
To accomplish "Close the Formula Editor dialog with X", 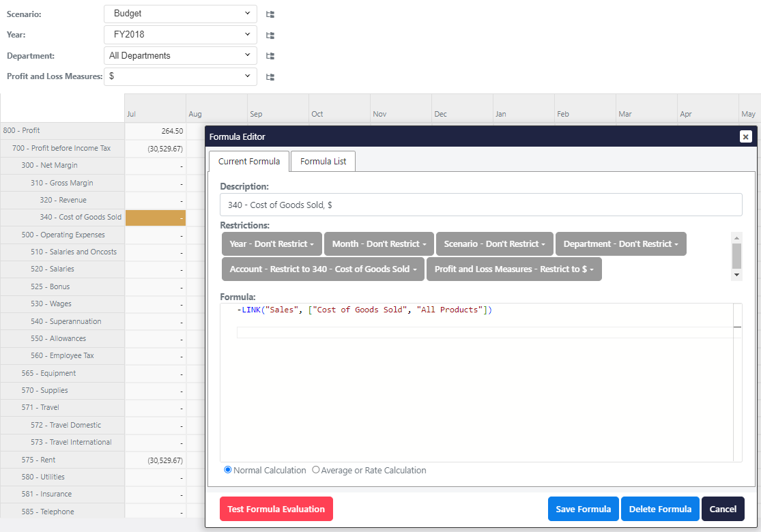I will 745,136.
